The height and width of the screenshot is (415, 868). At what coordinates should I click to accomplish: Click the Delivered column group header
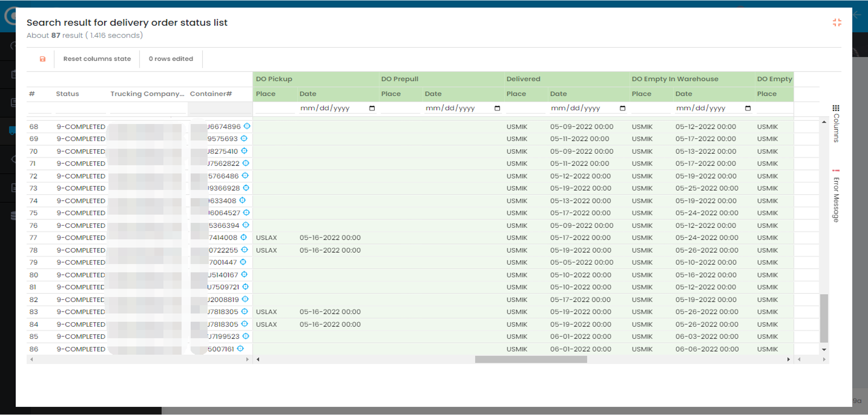click(523, 79)
